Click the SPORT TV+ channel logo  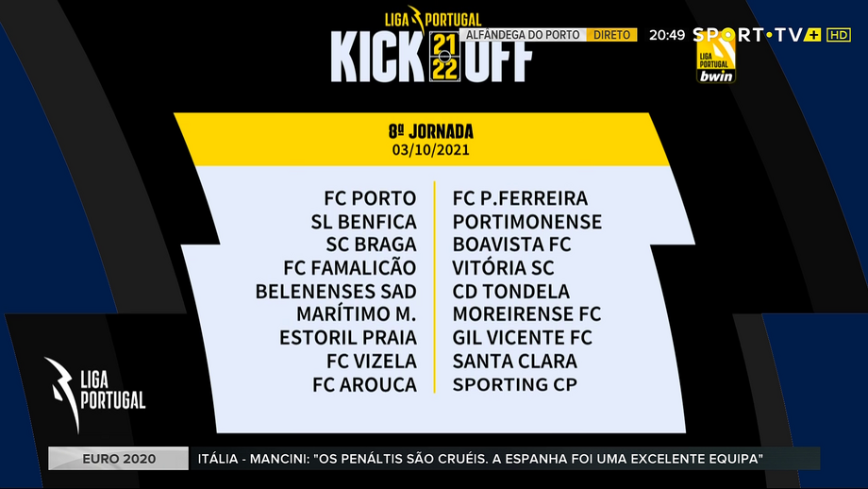pyautogui.click(x=757, y=35)
